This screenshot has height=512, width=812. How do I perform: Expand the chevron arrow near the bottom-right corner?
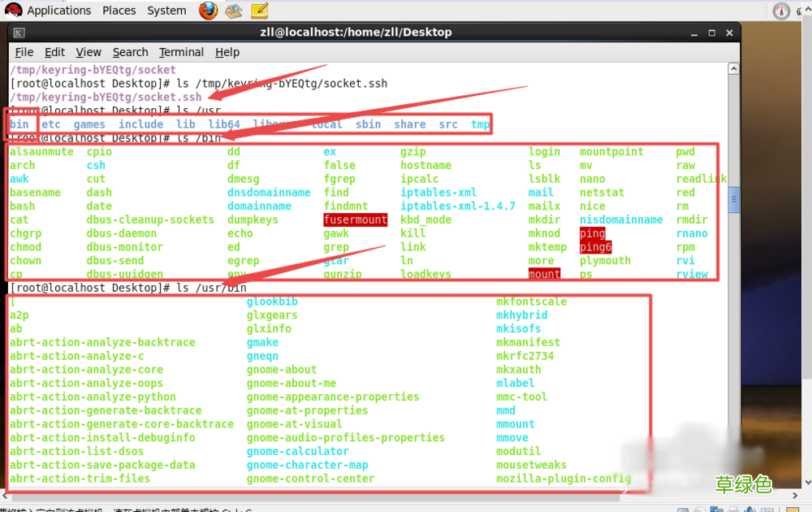tap(794, 497)
